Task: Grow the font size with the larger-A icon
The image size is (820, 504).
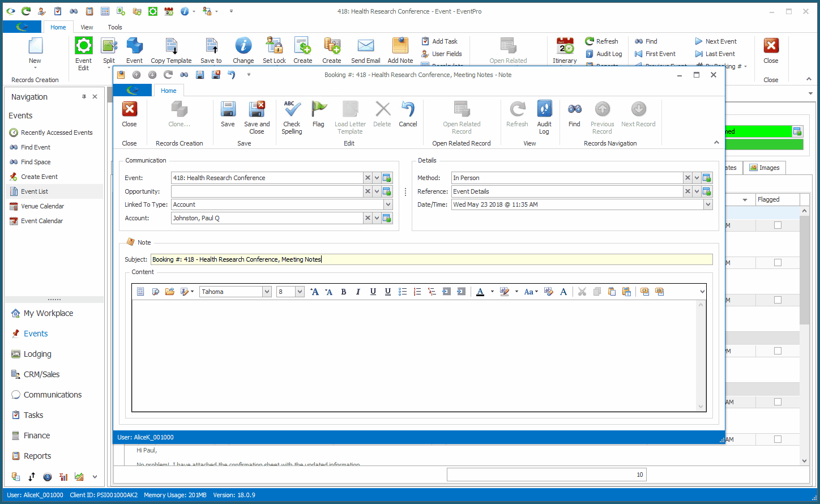Action: (314, 292)
